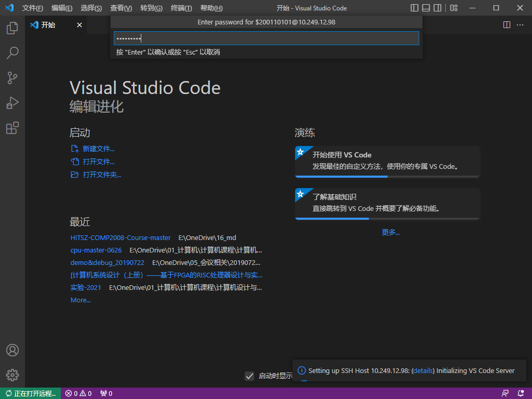
Task: Click the 新建文件... link
Action: coord(98,149)
